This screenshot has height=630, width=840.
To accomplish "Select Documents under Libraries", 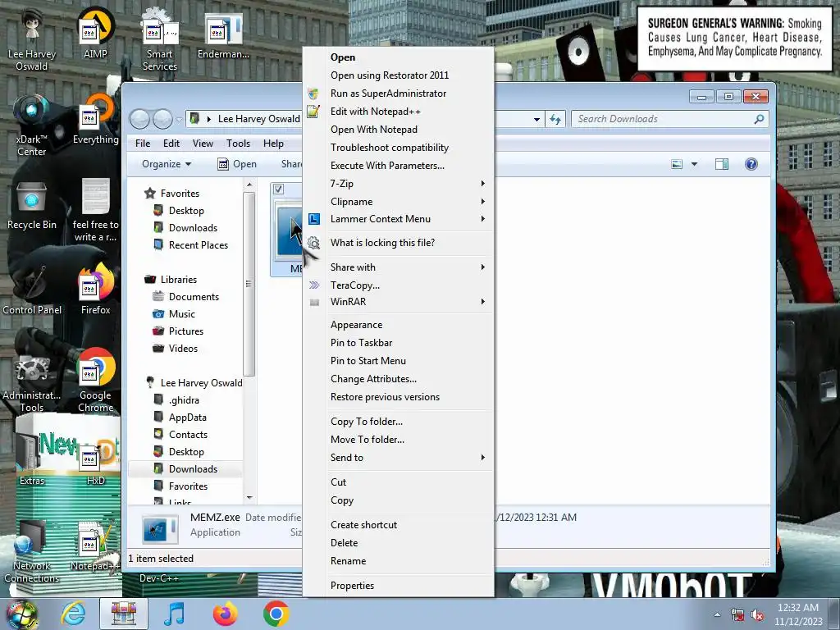I will pos(185,296).
